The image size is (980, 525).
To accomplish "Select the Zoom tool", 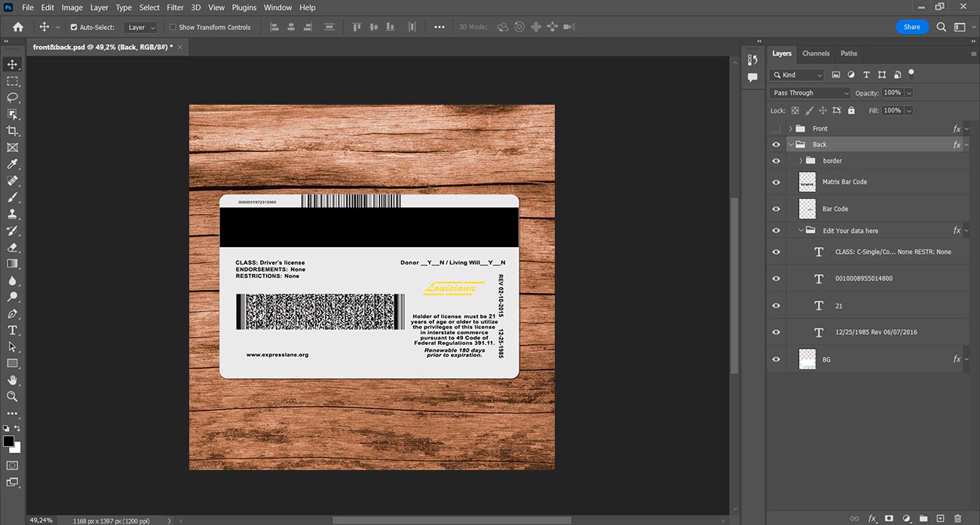I will (12, 396).
